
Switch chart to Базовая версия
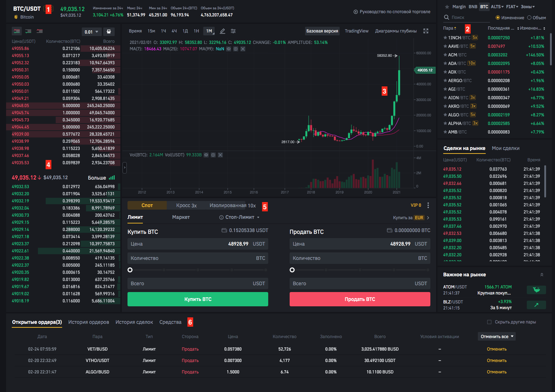pyautogui.click(x=322, y=31)
